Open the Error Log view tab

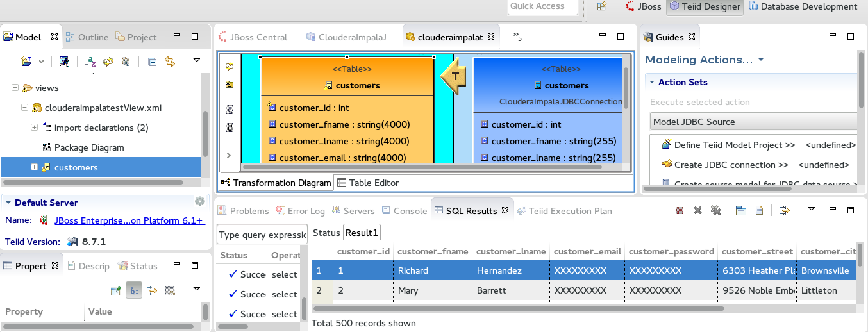click(300, 211)
